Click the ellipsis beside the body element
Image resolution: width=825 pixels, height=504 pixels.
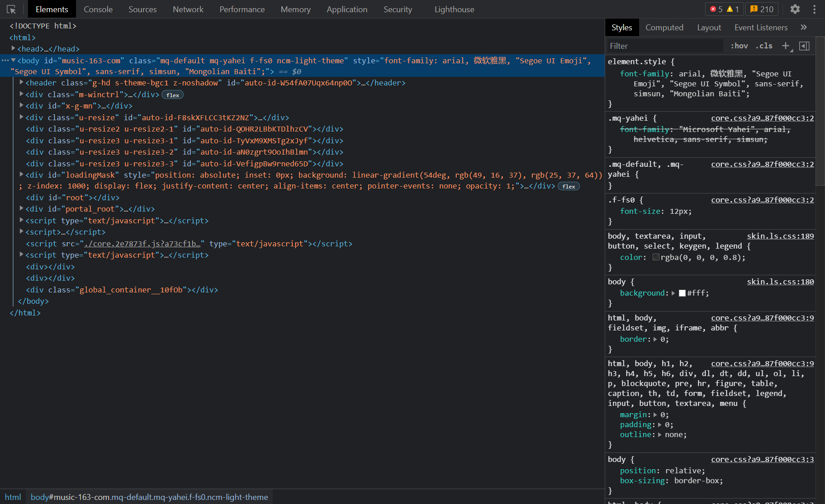[5, 60]
